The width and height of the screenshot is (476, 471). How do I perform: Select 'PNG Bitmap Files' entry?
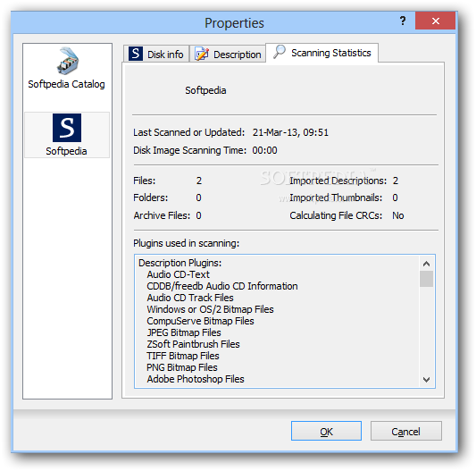(182, 367)
